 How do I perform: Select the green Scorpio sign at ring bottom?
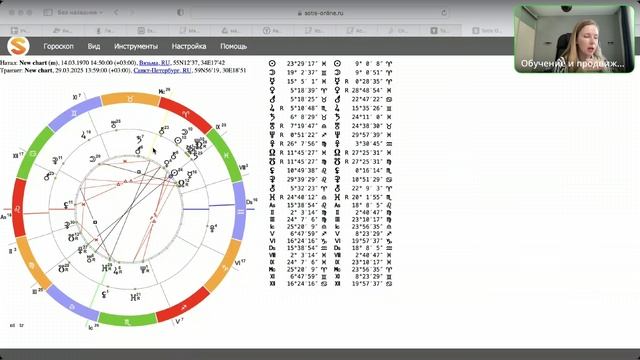[x=127, y=321]
